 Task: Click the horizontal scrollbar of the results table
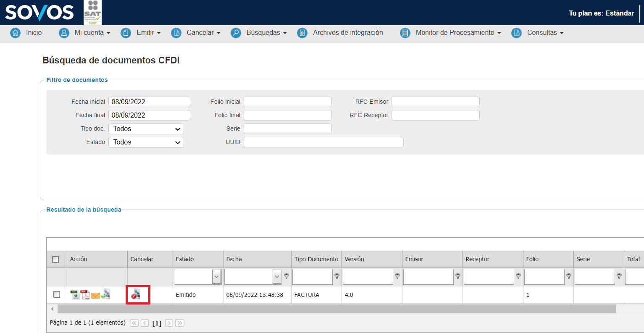[337, 309]
